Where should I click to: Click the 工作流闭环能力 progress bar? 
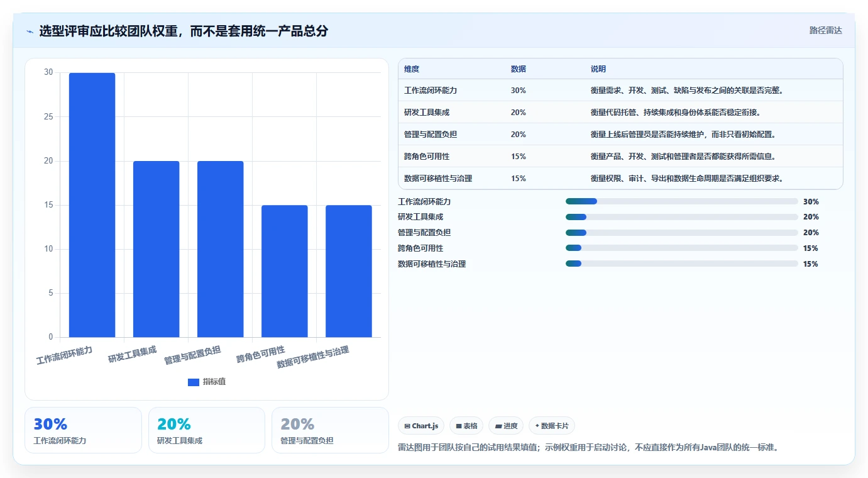pyautogui.click(x=682, y=201)
